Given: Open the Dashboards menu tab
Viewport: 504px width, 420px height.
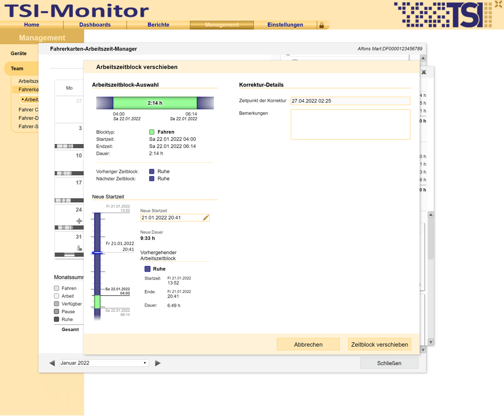Looking at the screenshot, I should (95, 25).
